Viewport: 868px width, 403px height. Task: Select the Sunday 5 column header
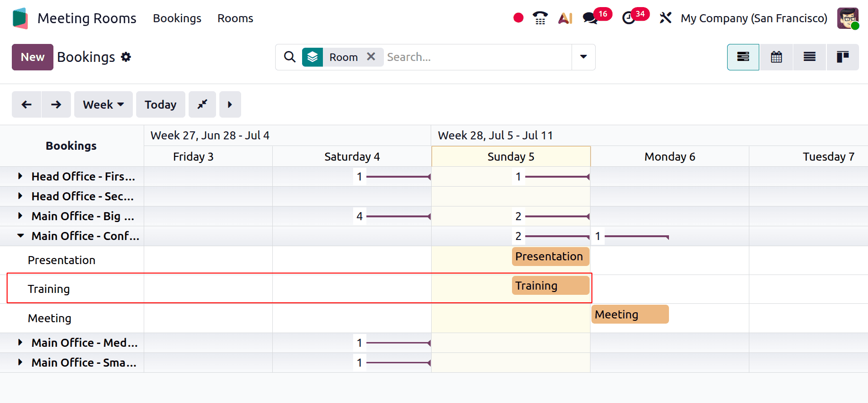pyautogui.click(x=511, y=156)
